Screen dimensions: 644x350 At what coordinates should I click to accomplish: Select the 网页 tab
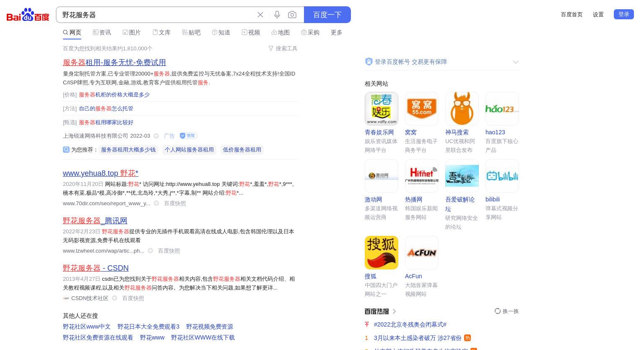click(x=72, y=32)
